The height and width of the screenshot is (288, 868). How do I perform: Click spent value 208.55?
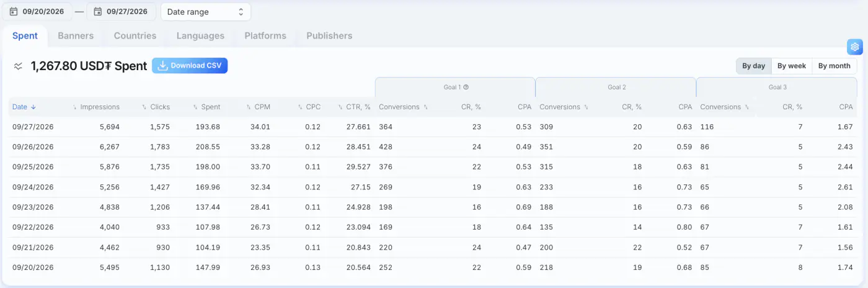click(x=208, y=147)
